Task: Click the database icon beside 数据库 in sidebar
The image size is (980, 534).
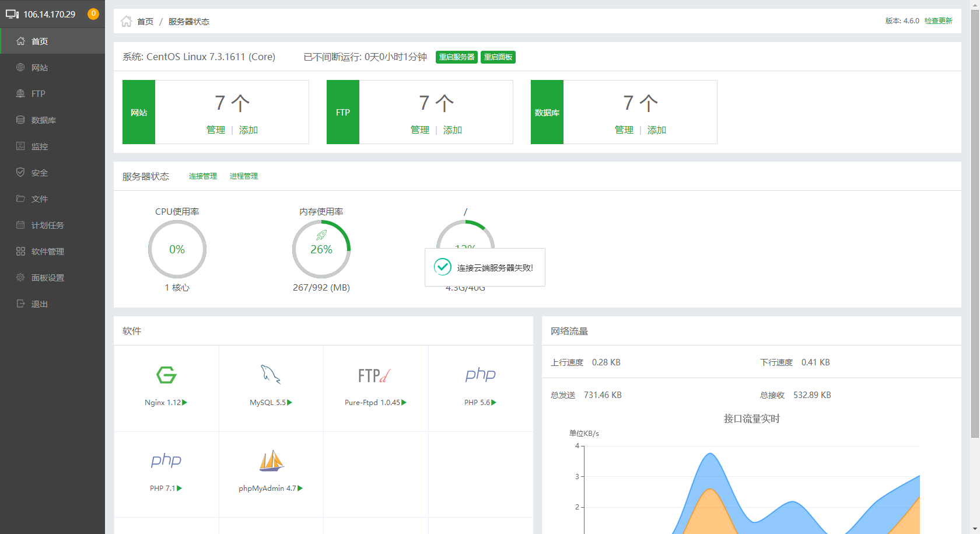Action: (x=20, y=120)
